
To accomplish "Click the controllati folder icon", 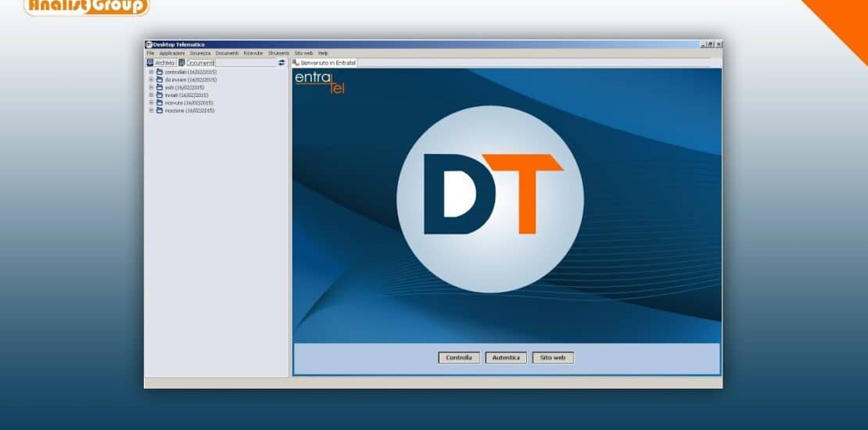I will pyautogui.click(x=160, y=72).
